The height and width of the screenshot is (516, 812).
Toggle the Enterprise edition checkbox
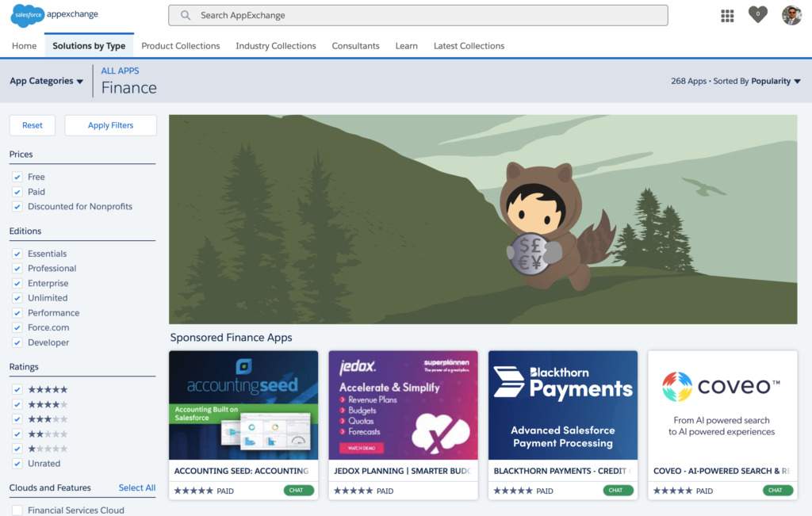[17, 283]
